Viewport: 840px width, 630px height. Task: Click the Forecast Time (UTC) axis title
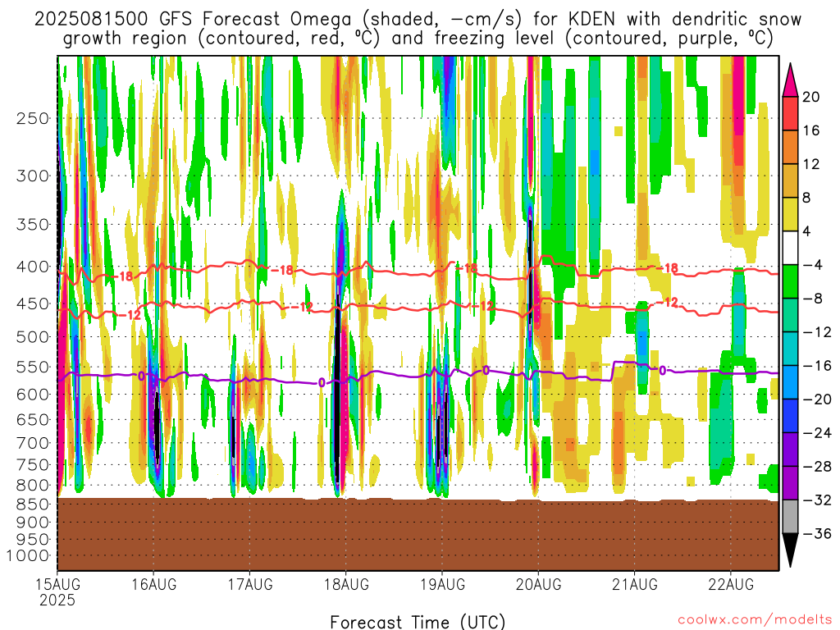tap(418, 622)
